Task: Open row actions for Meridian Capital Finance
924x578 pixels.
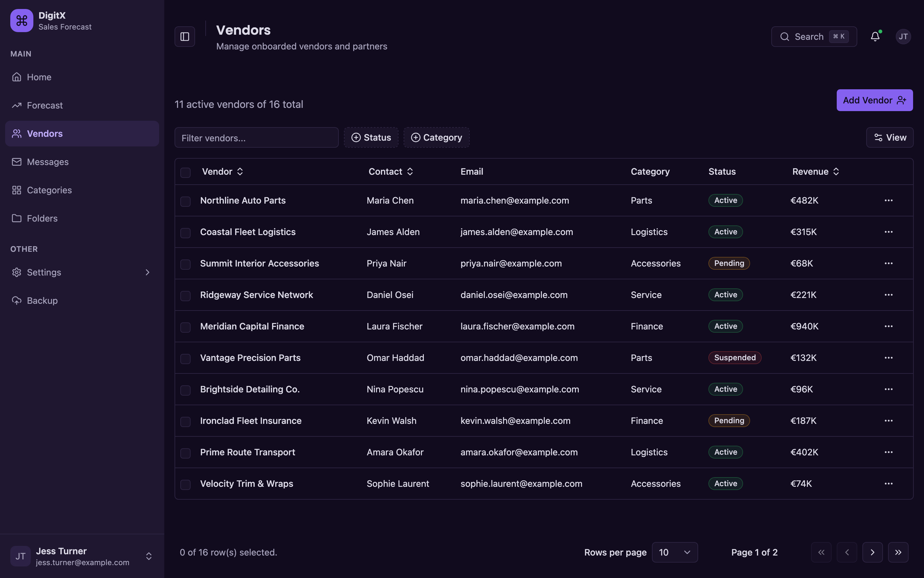Action: pos(888,326)
